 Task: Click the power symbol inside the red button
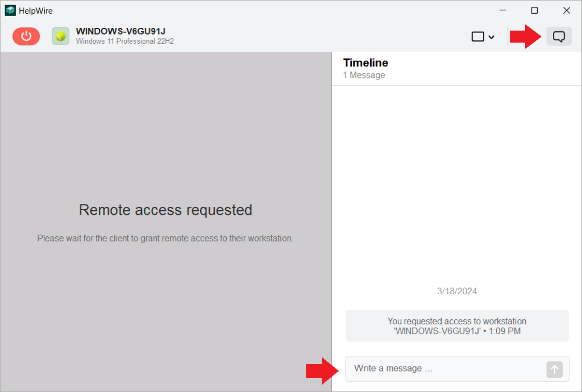click(26, 36)
